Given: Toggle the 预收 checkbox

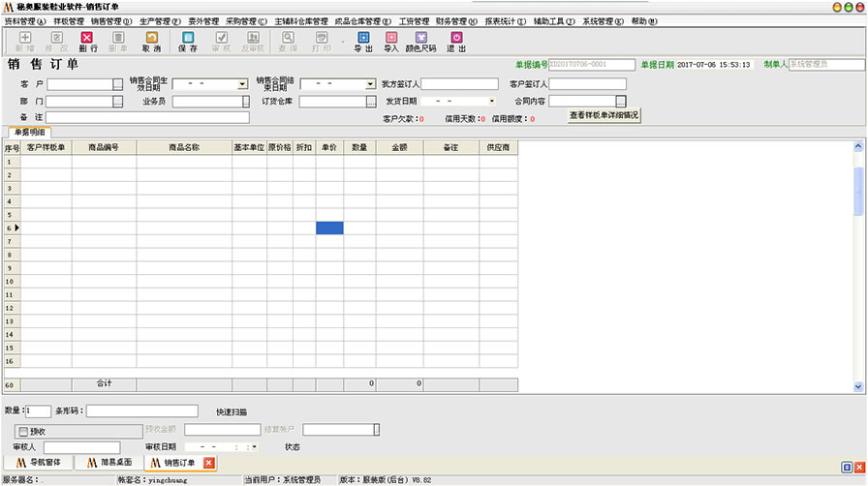Looking at the screenshot, I should (x=23, y=431).
